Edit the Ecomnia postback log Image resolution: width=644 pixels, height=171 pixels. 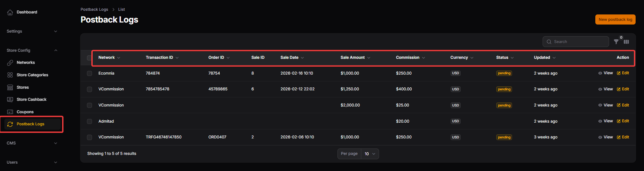tap(623, 73)
